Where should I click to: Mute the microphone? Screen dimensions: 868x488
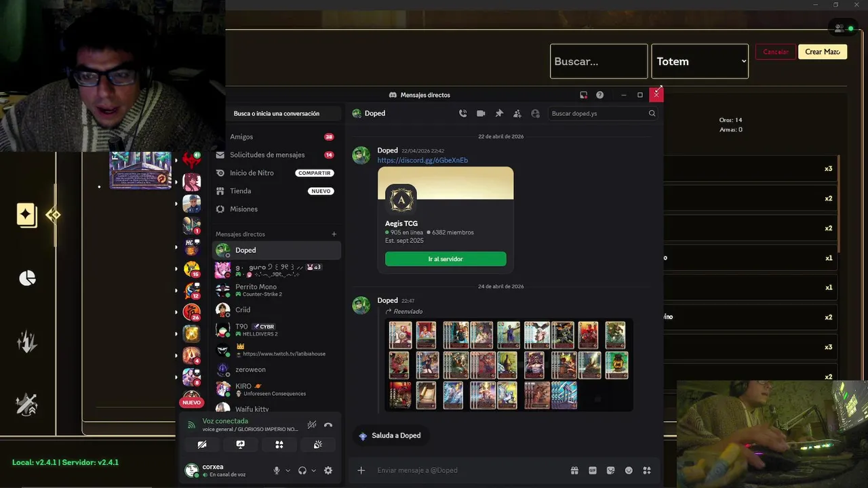[277, 470]
